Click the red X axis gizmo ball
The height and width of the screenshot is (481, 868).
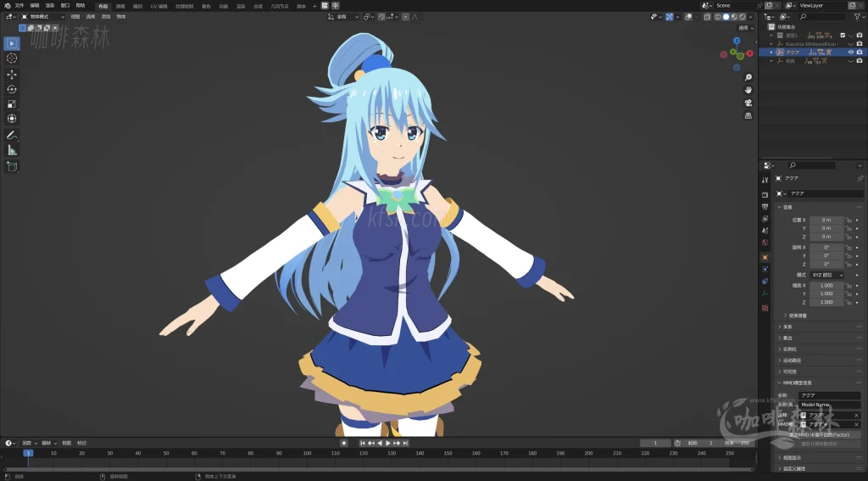point(749,53)
